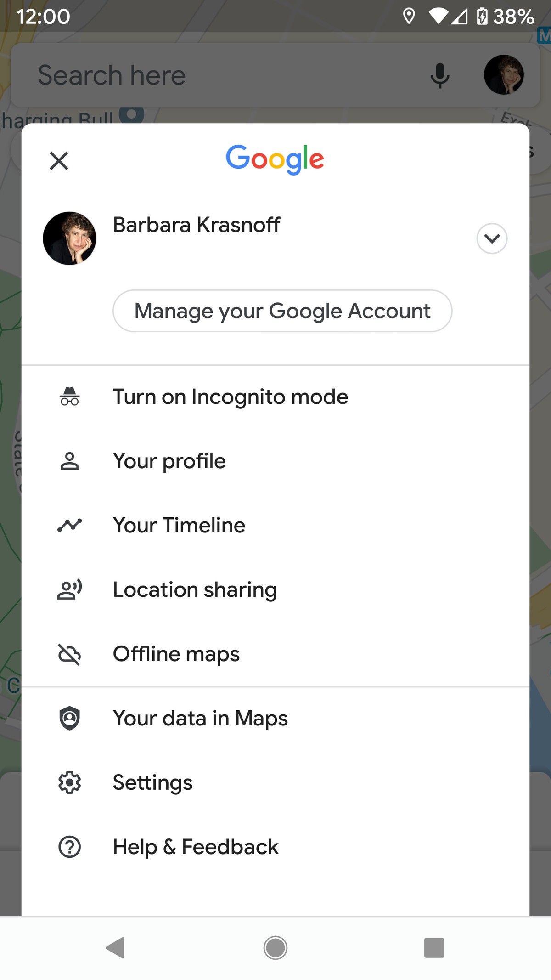Tap Barbara Krasnoff's profile photo in menu
Viewport: 551px width, 980px height.
(69, 238)
